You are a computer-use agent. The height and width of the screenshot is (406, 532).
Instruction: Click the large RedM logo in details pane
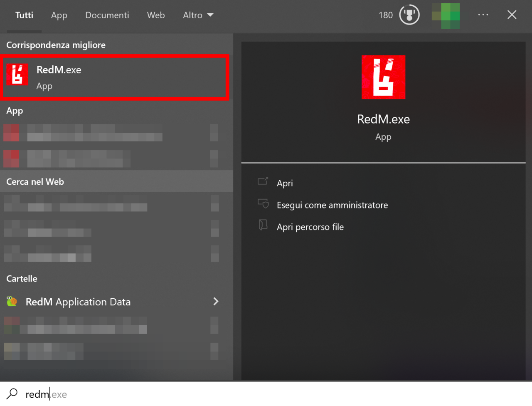[x=383, y=77]
